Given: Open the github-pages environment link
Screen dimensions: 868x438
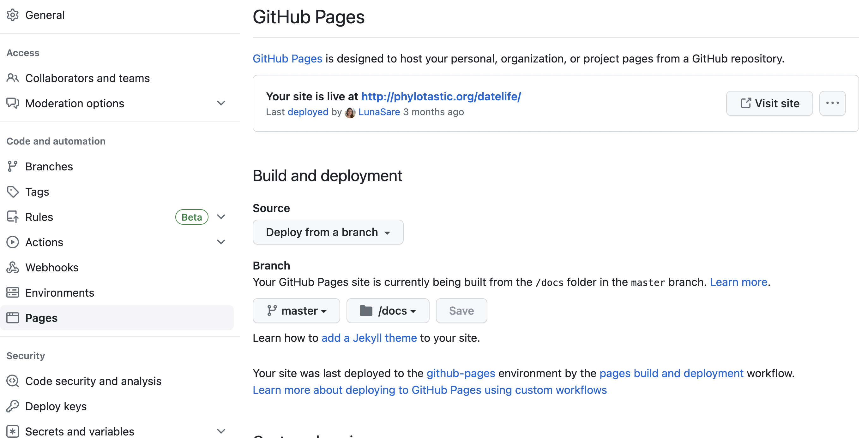Looking at the screenshot, I should coord(461,373).
